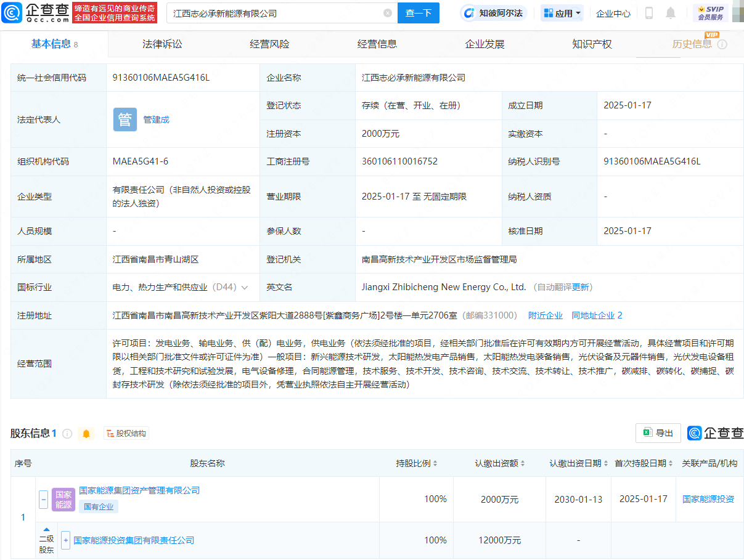This screenshot has height=560, width=744.
Task: Switch to the 经营风险 tab
Action: click(x=269, y=44)
